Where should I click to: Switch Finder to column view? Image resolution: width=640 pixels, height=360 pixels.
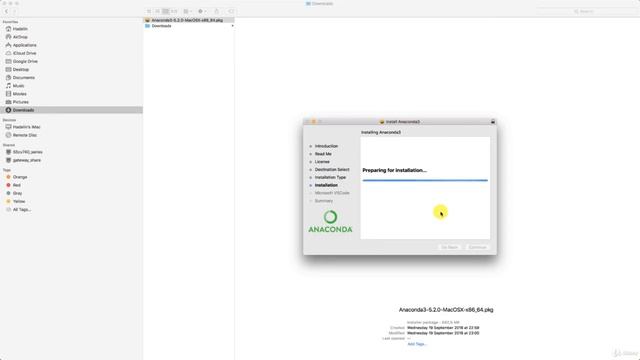click(166, 11)
